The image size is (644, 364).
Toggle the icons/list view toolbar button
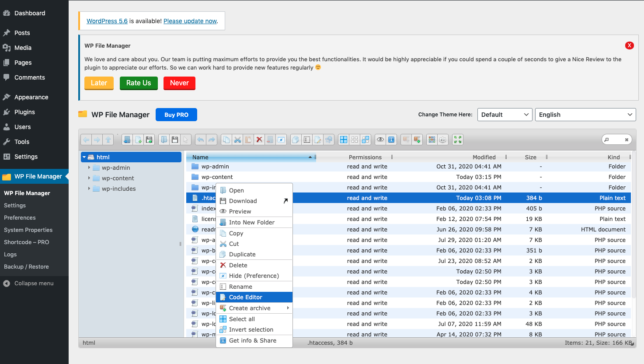click(432, 140)
